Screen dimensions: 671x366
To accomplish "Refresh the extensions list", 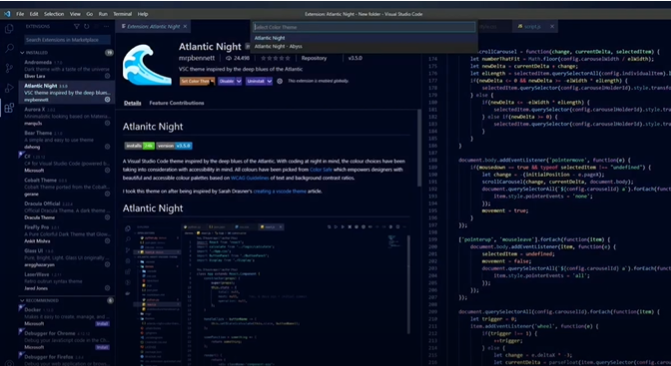I will coord(86,27).
